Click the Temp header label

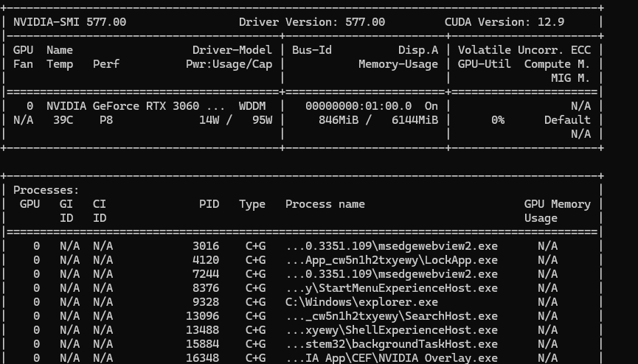[x=60, y=64]
